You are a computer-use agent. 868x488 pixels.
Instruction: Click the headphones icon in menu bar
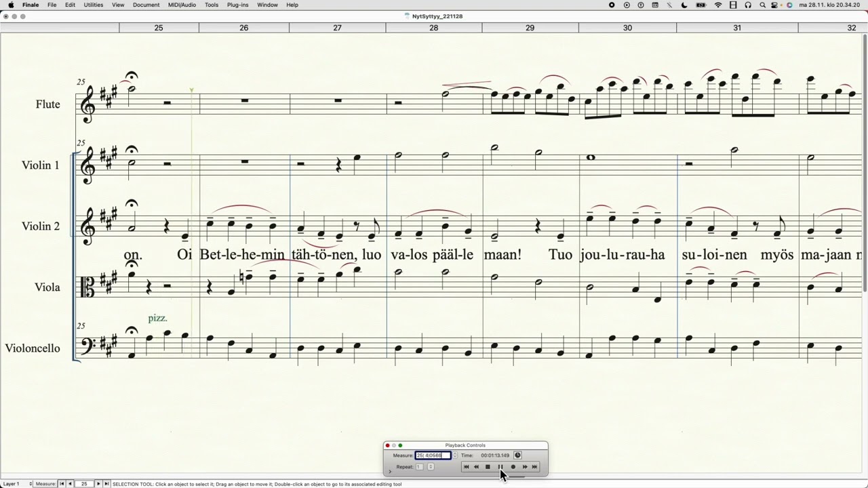[x=748, y=5]
